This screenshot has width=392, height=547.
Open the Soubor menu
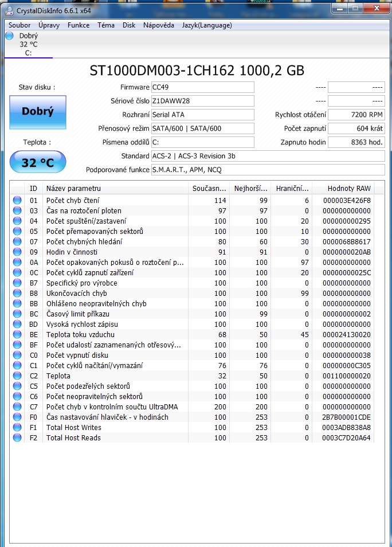click(x=19, y=25)
